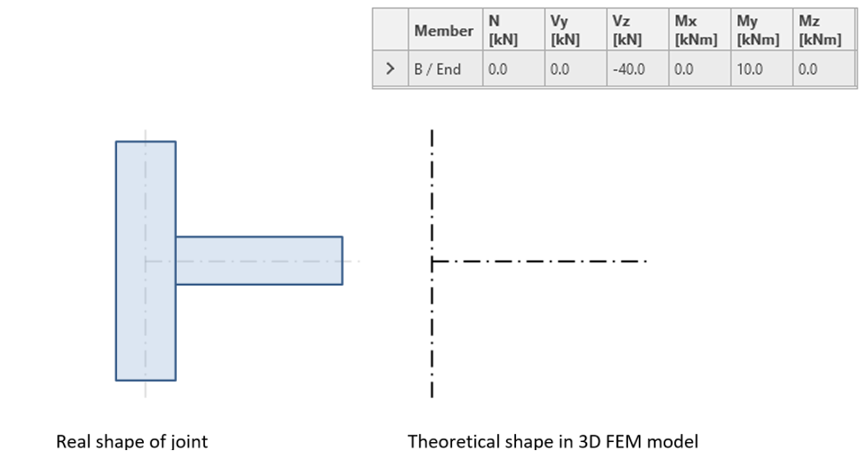Click the Vy [kN] column header
868x467 pixels.
tap(575, 30)
